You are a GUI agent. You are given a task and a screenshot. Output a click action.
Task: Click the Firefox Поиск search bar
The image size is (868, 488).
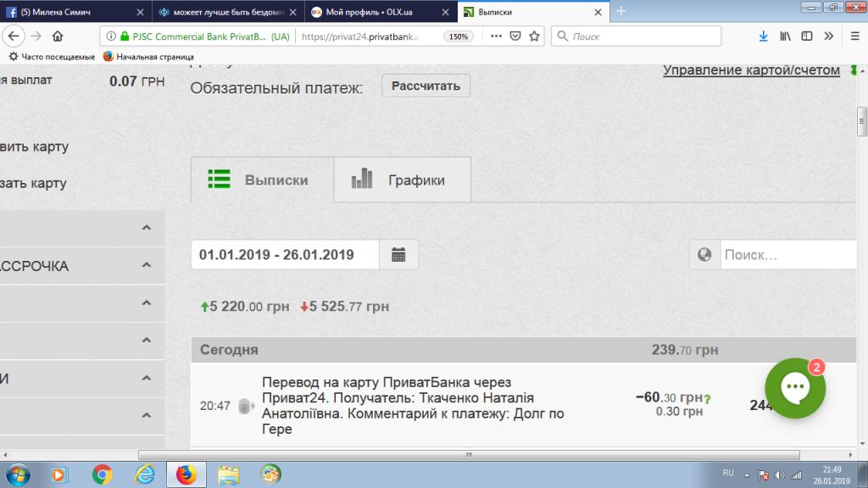click(636, 36)
